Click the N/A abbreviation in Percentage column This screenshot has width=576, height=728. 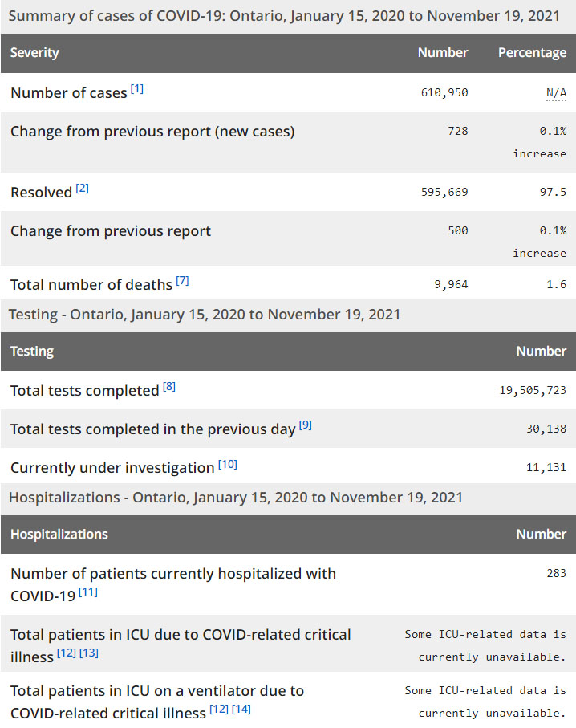click(556, 93)
